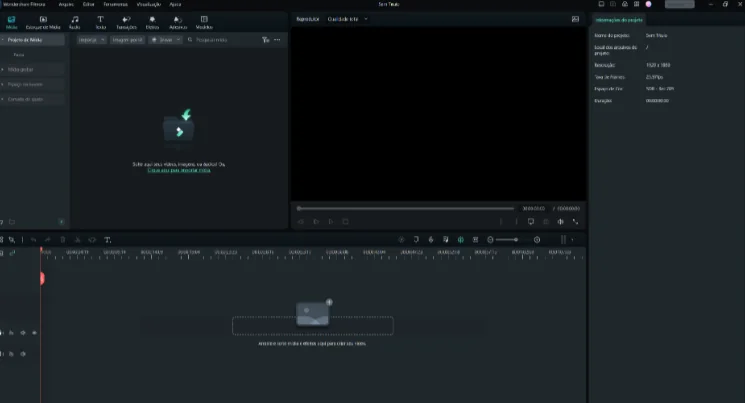Click the filter icon beside media search

point(265,40)
